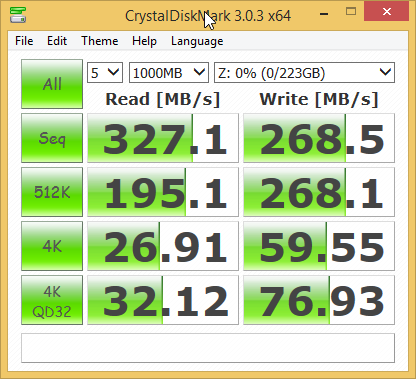416x379 pixels.
Task: Open the Language menu
Action: click(x=197, y=41)
